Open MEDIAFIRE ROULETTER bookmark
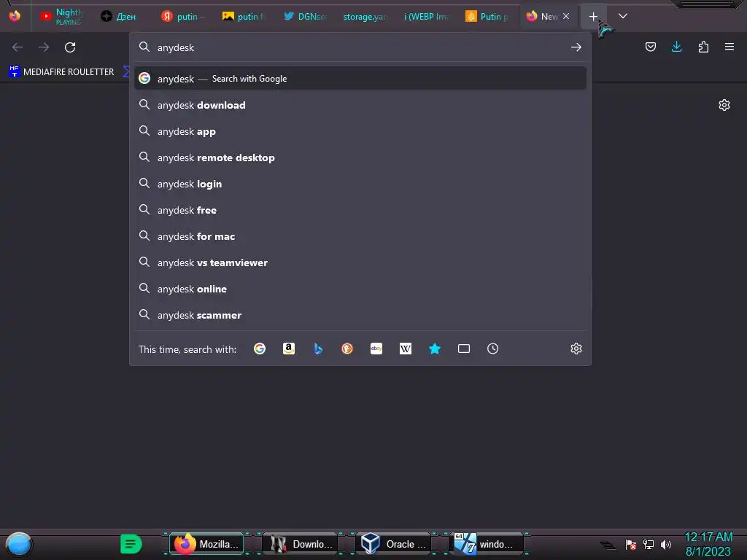The width and height of the screenshot is (747, 560). tap(61, 72)
